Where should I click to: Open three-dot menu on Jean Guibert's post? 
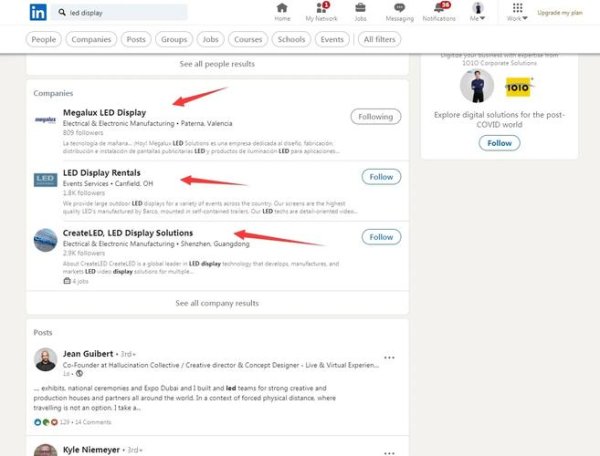389,358
